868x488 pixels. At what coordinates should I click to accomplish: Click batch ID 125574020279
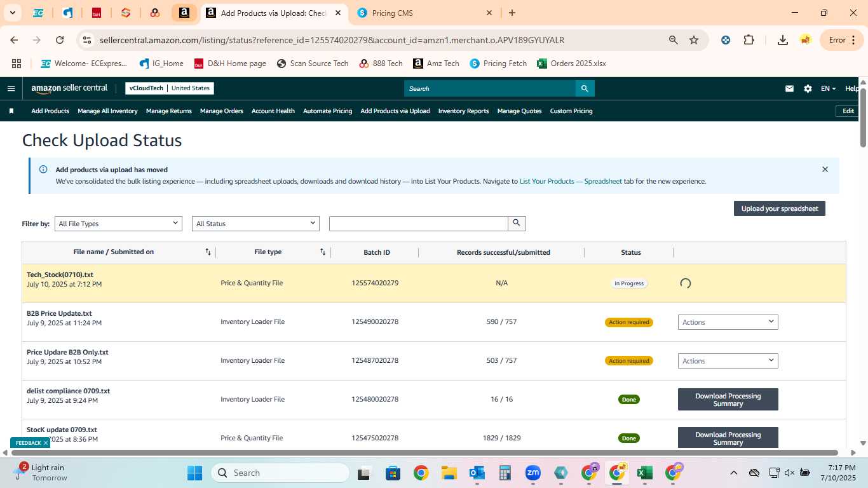pos(375,283)
